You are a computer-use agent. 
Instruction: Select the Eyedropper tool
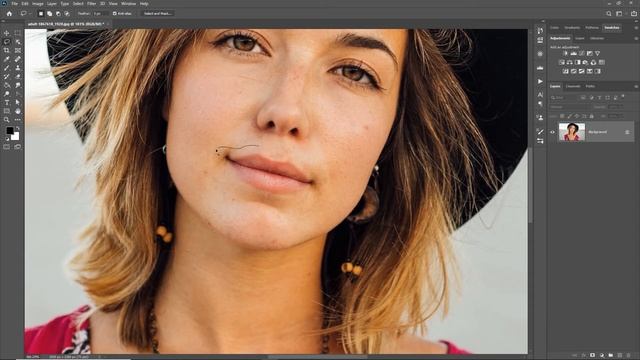7,59
